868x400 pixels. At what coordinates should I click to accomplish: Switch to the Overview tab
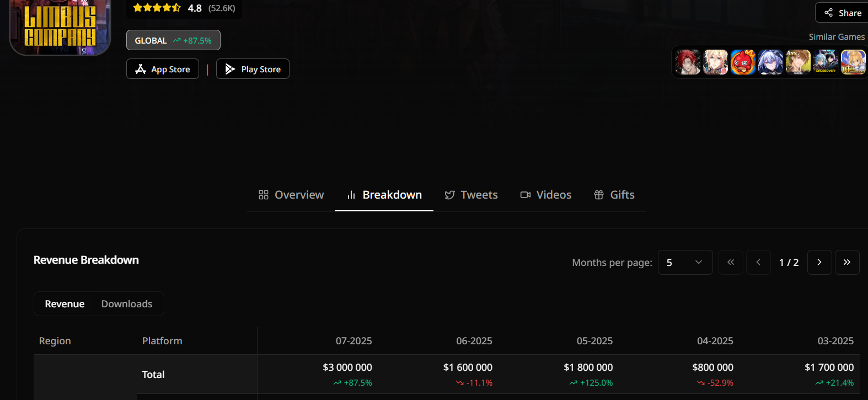coord(291,195)
